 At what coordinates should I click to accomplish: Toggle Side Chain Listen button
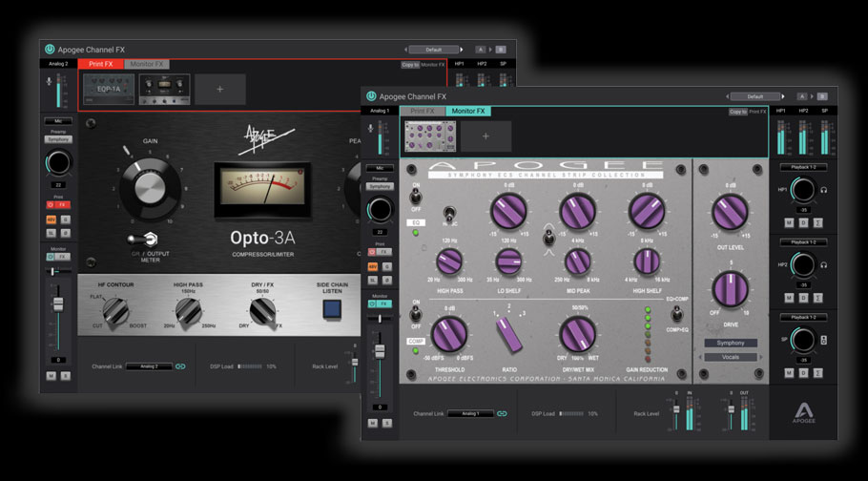[332, 308]
